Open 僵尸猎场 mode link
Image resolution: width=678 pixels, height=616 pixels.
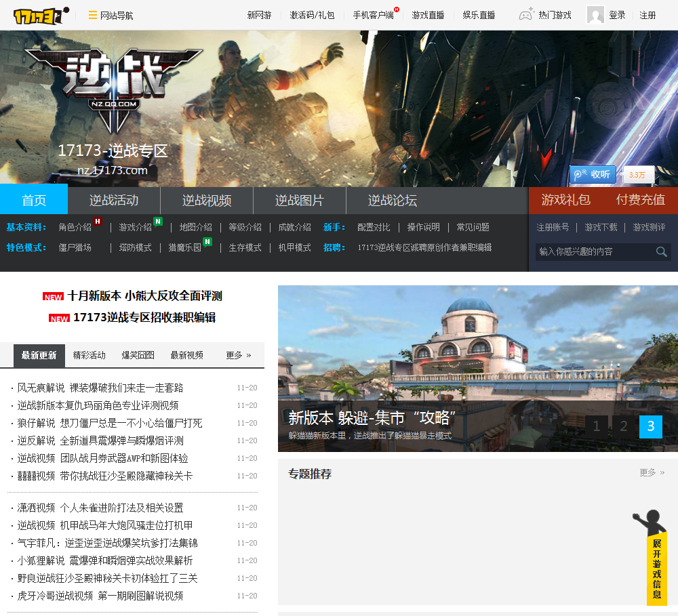tap(75, 247)
